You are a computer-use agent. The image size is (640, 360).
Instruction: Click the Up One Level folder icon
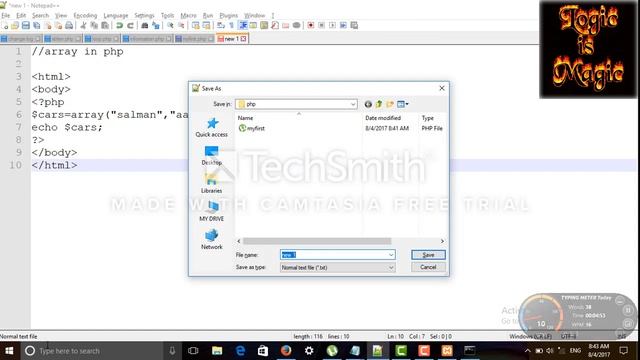pos(379,104)
